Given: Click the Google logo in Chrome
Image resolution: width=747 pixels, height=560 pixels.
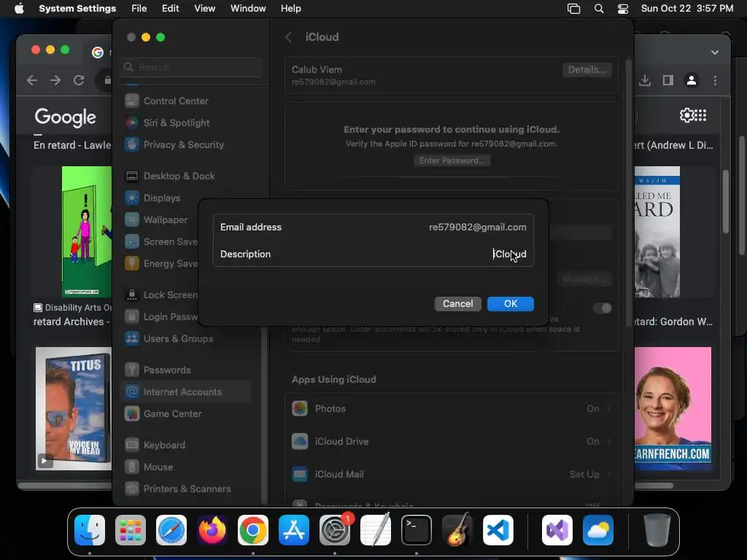Looking at the screenshot, I should click(65, 117).
